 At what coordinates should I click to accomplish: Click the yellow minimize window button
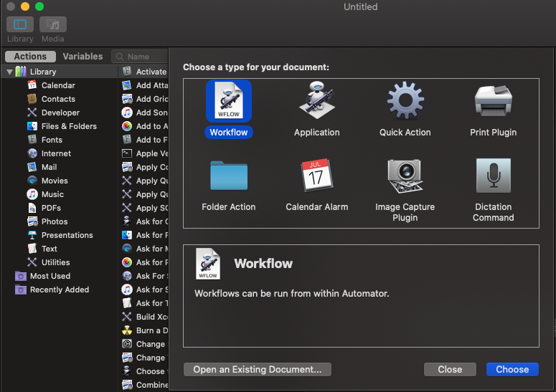[x=25, y=6]
